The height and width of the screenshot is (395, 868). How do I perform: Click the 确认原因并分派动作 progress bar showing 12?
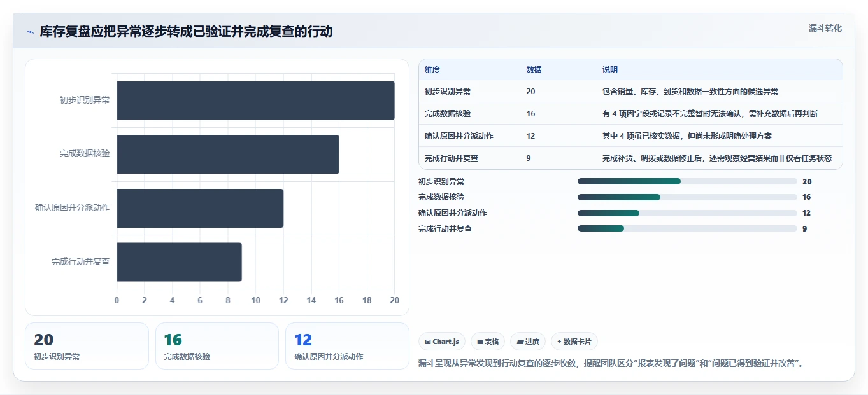(x=687, y=213)
